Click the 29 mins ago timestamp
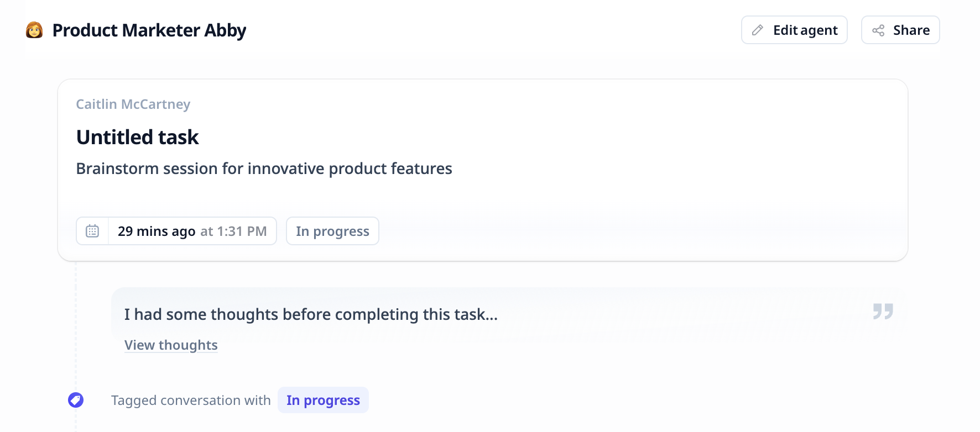Image resolution: width=980 pixels, height=432 pixels. [x=157, y=231]
